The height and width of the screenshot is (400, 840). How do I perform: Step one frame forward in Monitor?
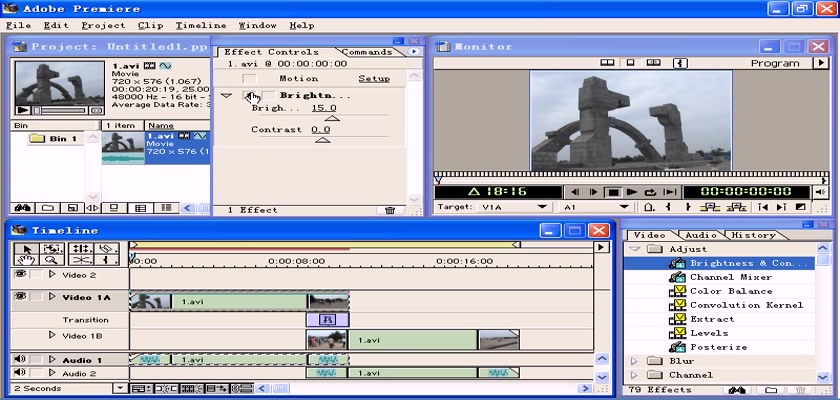[594, 192]
